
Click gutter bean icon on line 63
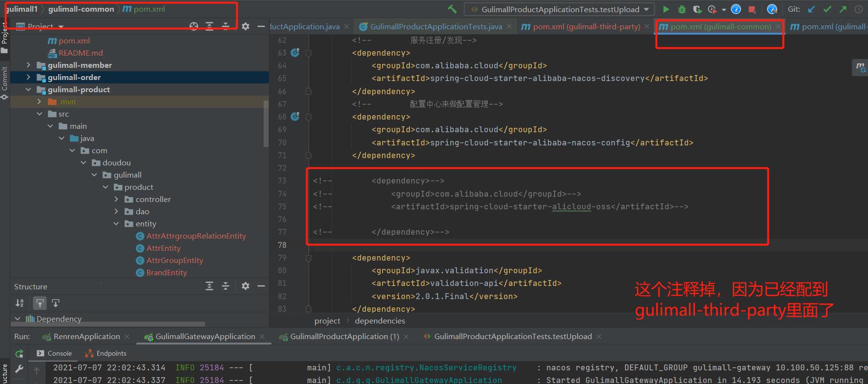coord(295,52)
